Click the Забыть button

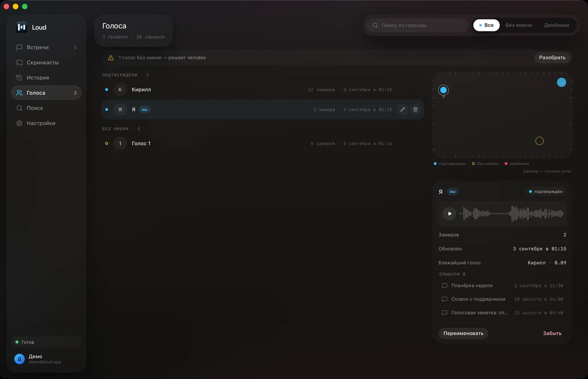[552, 333]
